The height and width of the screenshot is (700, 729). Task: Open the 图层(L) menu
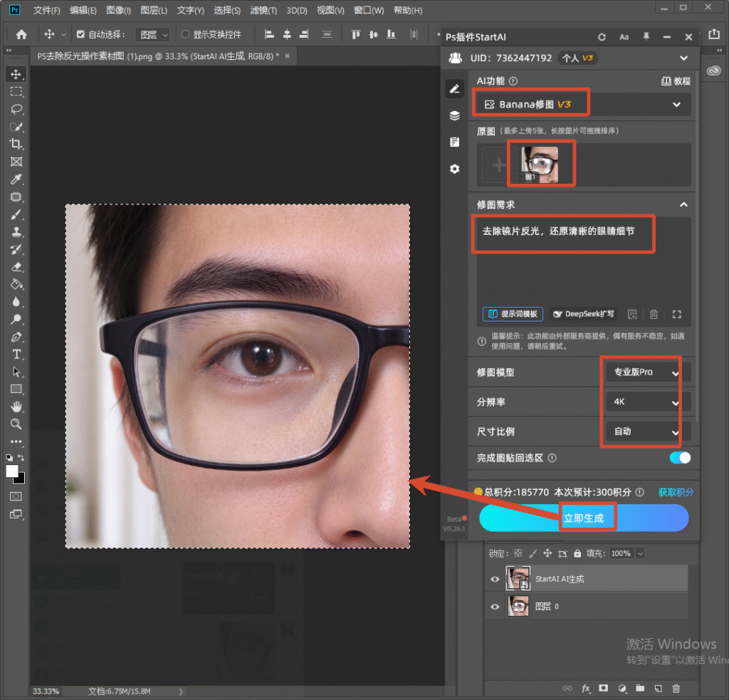154,10
